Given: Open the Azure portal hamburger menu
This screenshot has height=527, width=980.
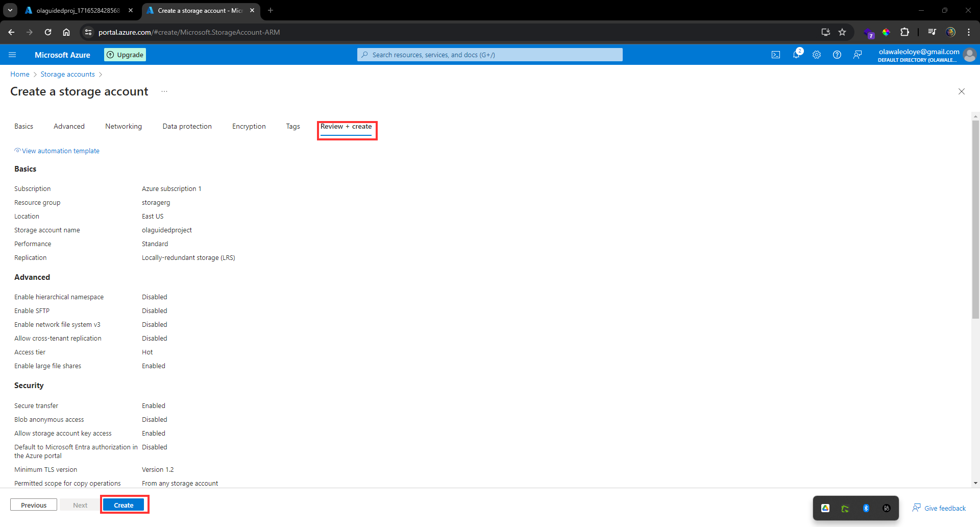Looking at the screenshot, I should pyautogui.click(x=12, y=55).
